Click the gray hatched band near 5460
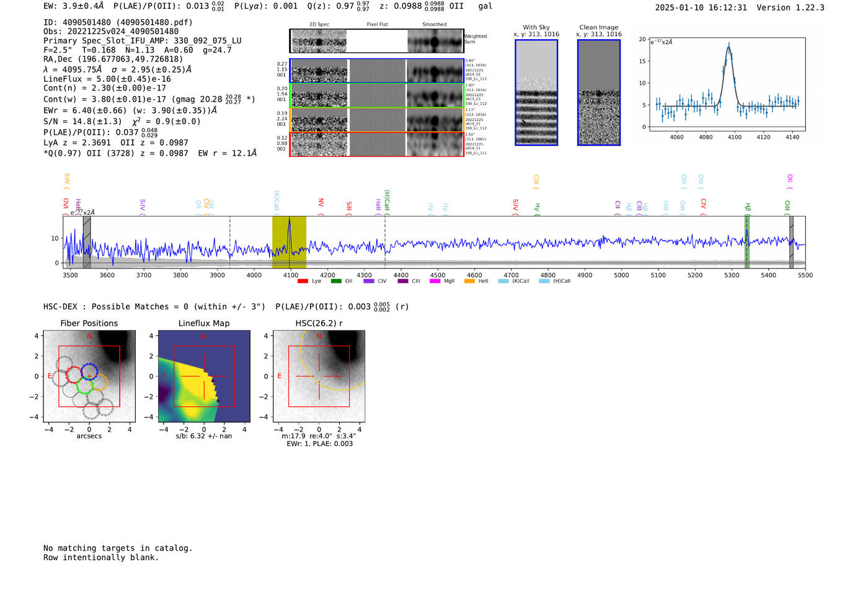868x591 pixels. pos(791,242)
